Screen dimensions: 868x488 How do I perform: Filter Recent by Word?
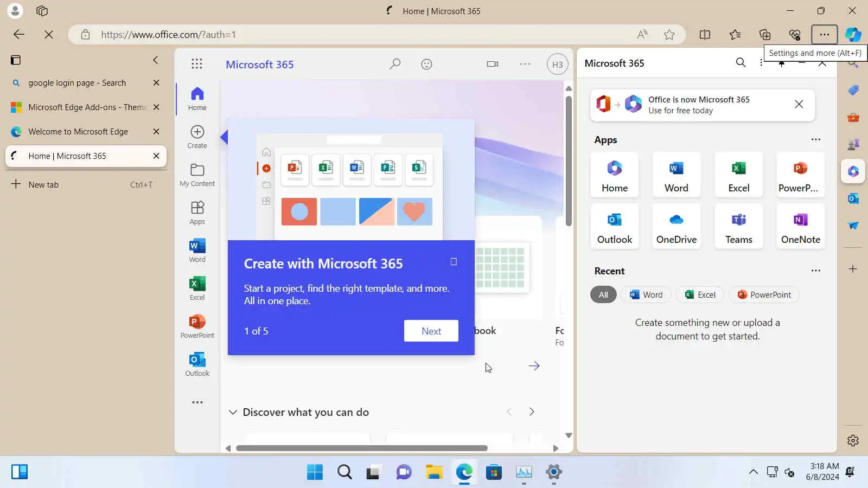pyautogui.click(x=646, y=294)
